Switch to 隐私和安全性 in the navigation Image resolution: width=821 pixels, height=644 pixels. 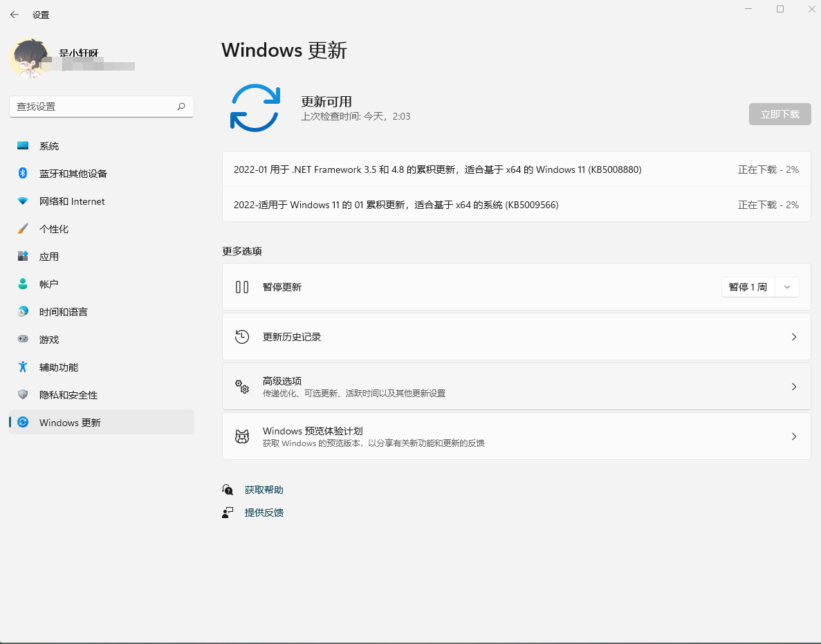pos(19,395)
